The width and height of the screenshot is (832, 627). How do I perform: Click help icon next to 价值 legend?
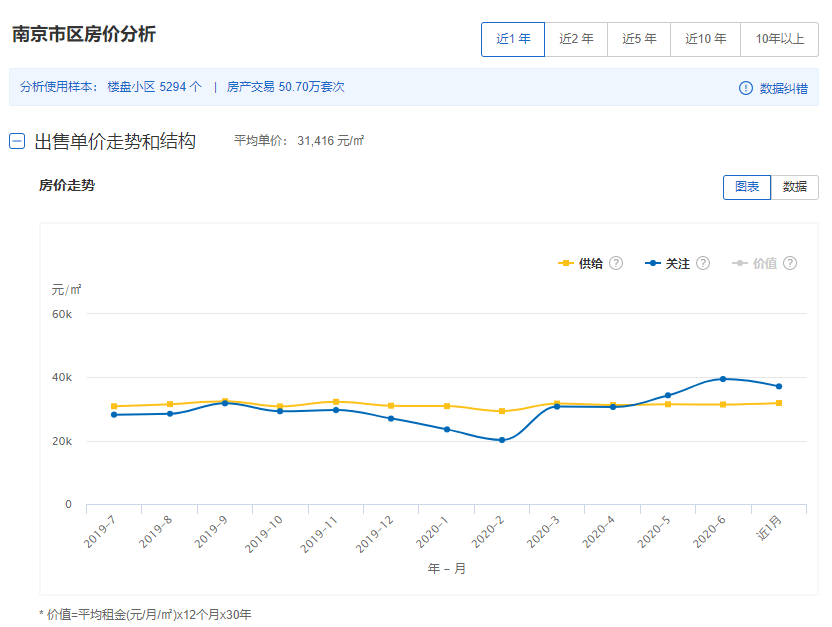click(790, 263)
